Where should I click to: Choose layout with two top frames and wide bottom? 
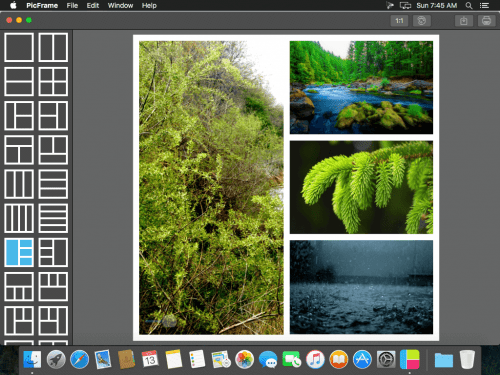point(53,150)
